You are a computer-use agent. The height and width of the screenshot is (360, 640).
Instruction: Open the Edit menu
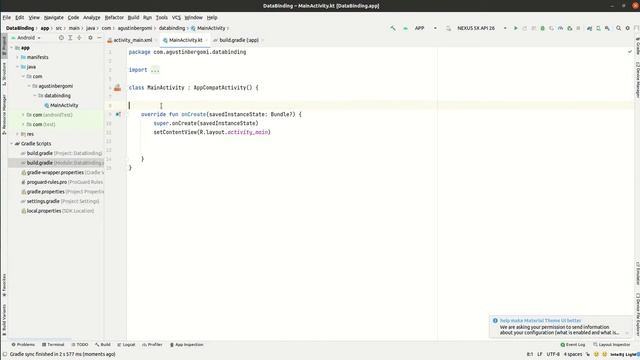click(20, 18)
